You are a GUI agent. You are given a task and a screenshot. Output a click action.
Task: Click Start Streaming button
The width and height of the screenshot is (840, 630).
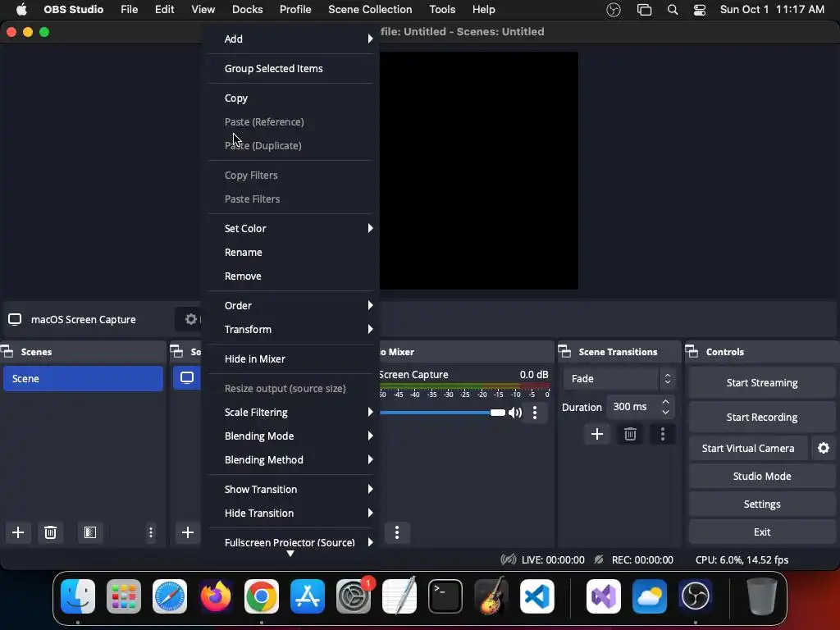click(x=762, y=382)
